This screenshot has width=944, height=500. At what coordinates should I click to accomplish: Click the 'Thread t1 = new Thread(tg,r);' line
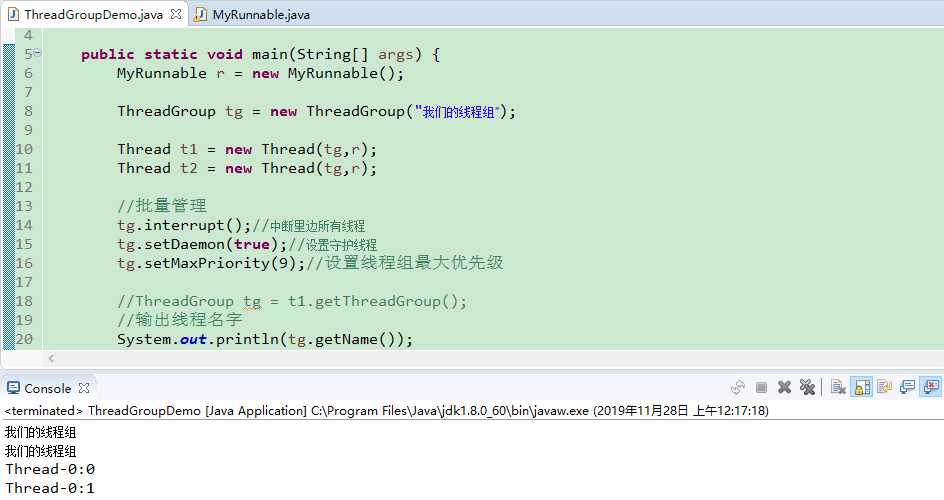(247, 149)
